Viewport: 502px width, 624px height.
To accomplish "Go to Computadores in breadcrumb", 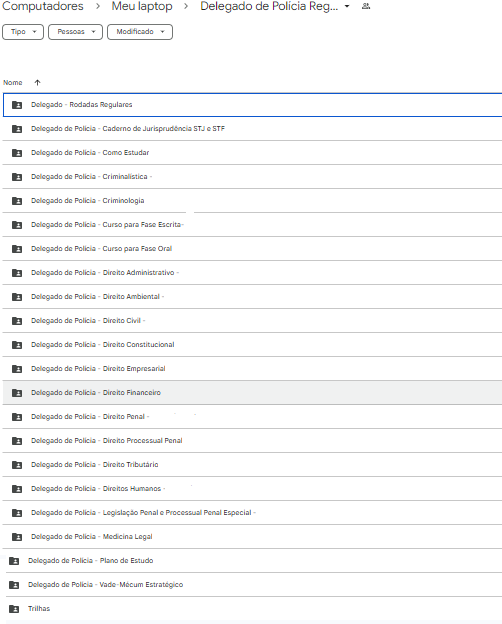I will pyautogui.click(x=43, y=6).
